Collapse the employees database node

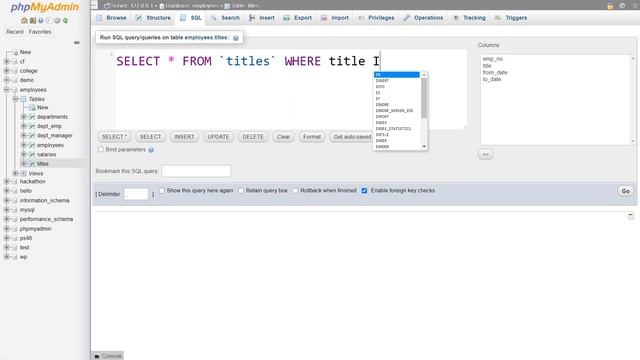point(7,89)
